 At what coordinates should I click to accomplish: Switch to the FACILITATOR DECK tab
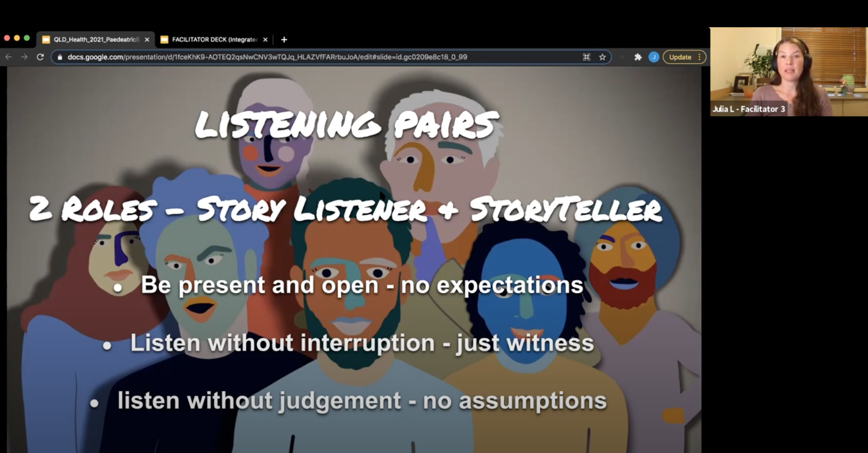point(214,40)
